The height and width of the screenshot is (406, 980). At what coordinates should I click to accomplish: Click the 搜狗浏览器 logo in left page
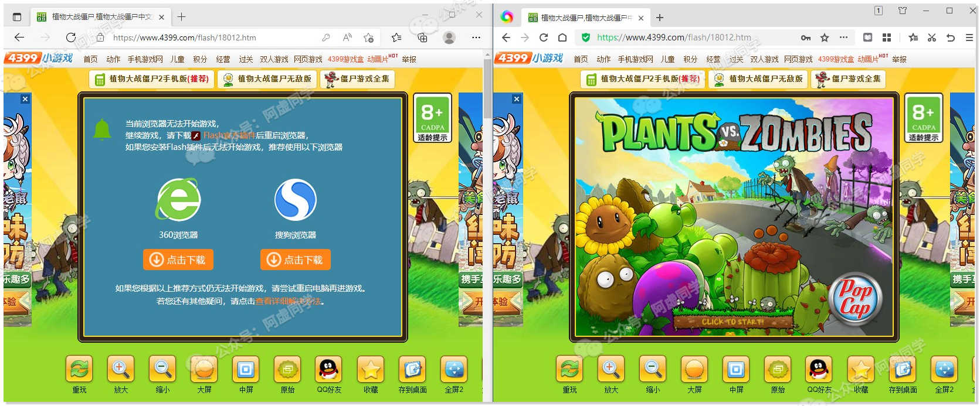point(296,200)
